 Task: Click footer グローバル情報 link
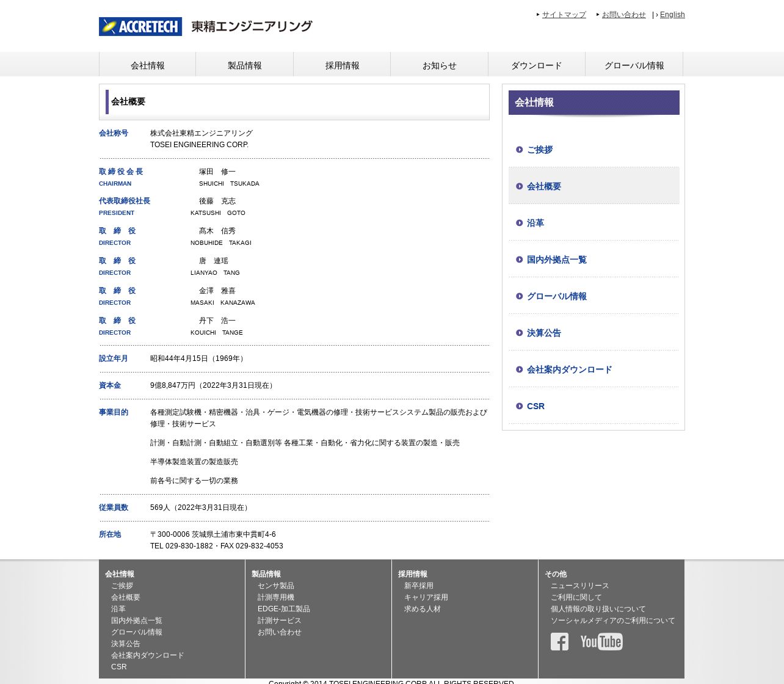coord(137,632)
